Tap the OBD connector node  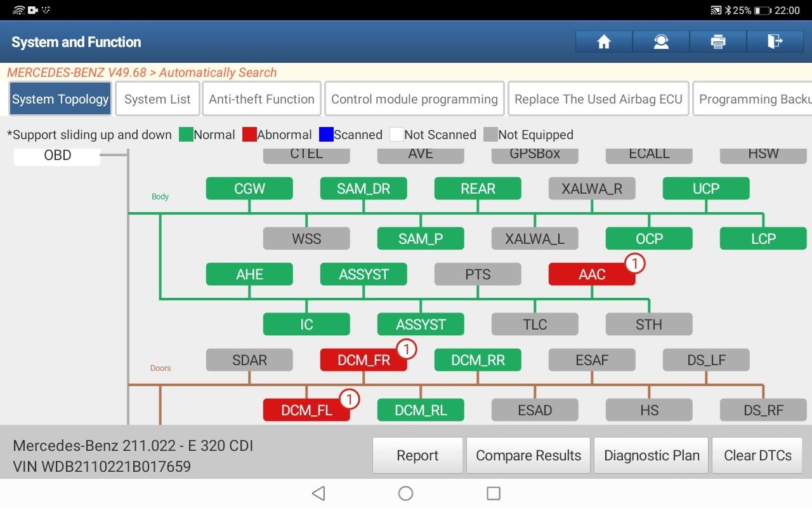tap(57, 156)
